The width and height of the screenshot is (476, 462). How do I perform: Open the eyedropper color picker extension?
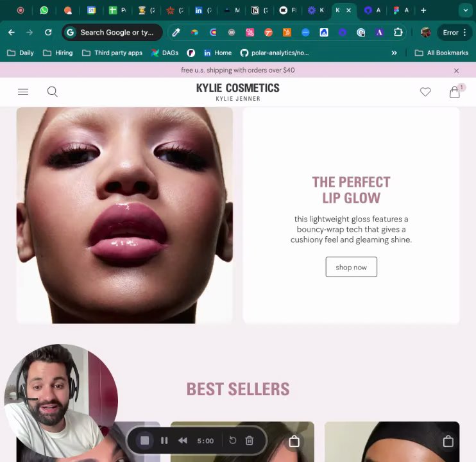(x=176, y=32)
